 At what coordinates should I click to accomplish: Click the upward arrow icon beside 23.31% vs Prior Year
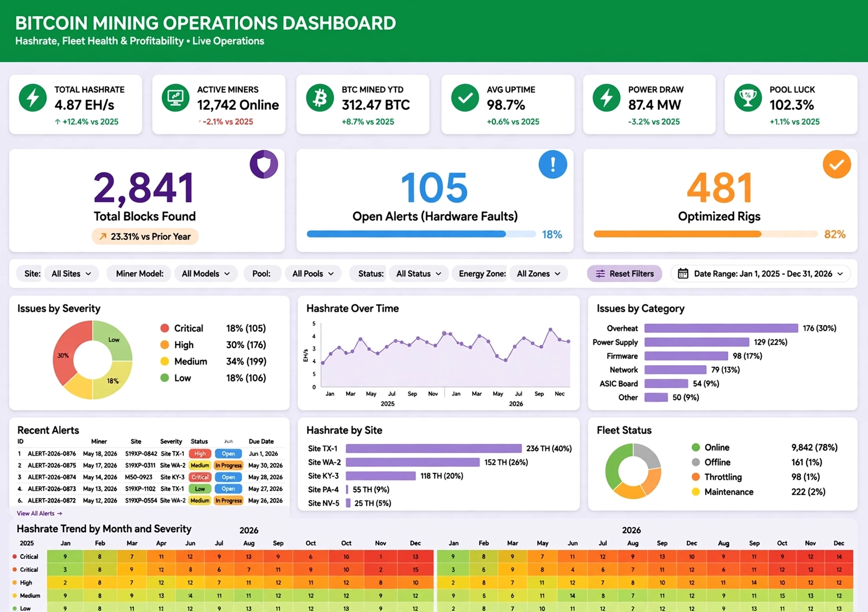pyautogui.click(x=103, y=236)
